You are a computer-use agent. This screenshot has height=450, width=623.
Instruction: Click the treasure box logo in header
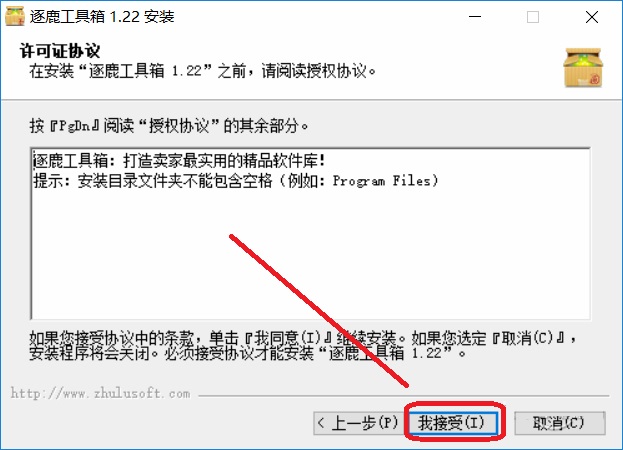tap(583, 68)
